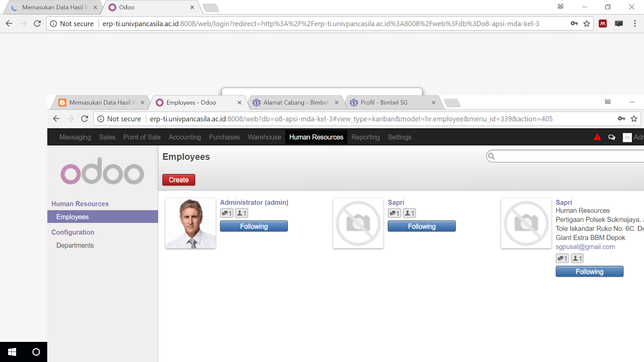The image size is (644, 362).
Task: Click the magnifier icon in Employees search
Action: coord(491,156)
